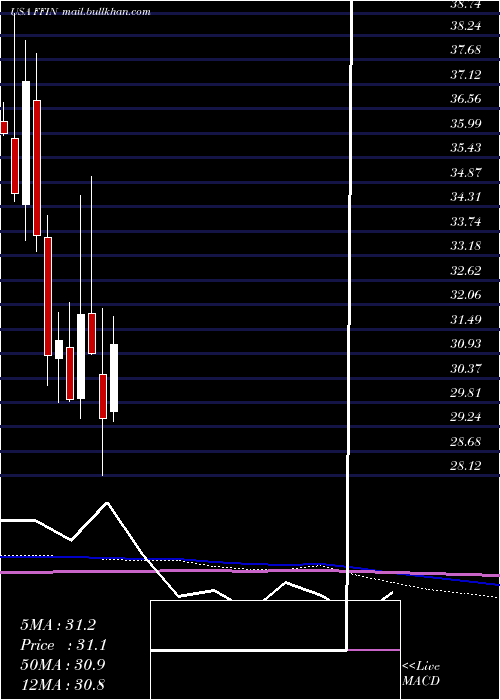Click the 34.31 price axis label
Image resolution: width=500 pixels, height=700 pixels.
tap(466, 196)
